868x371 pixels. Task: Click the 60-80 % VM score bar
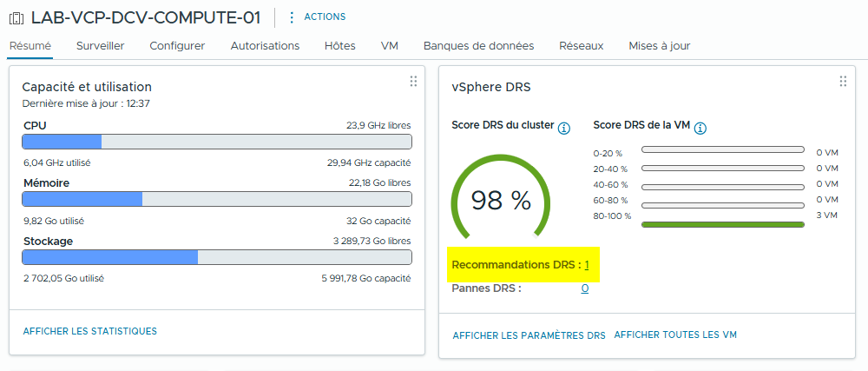pyautogui.click(x=722, y=205)
